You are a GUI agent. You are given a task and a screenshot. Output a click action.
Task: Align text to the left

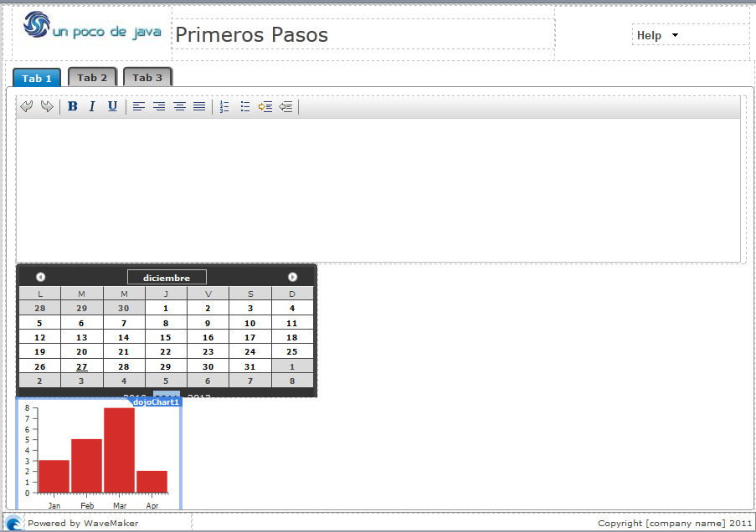pos(139,107)
